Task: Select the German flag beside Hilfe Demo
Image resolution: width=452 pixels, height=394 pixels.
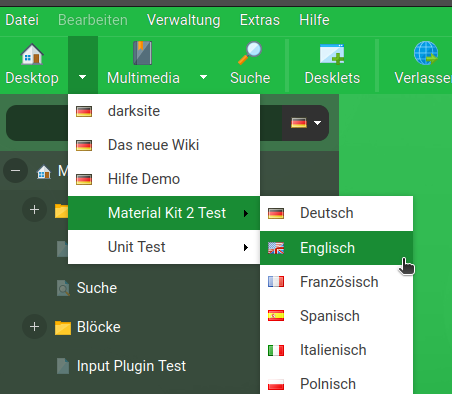Action: (x=84, y=179)
